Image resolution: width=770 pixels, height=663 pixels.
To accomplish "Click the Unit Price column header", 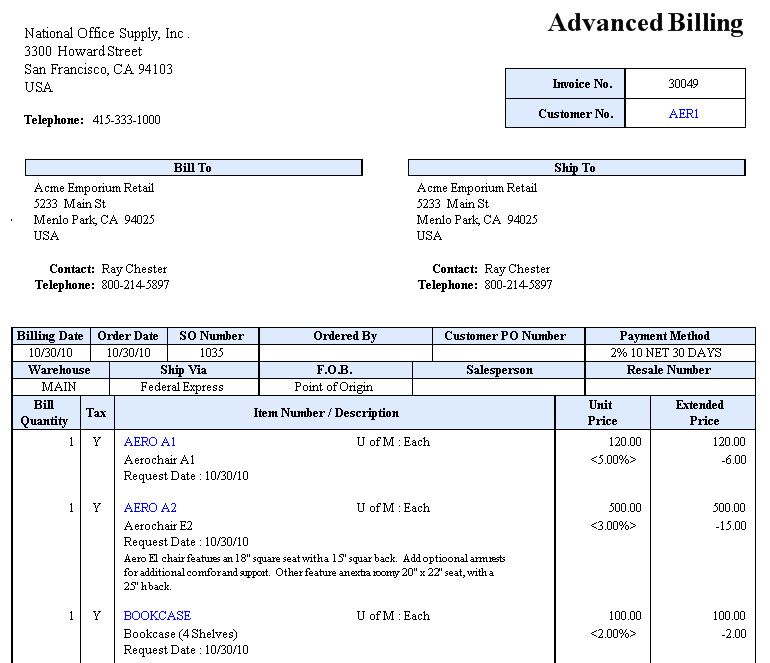I will coord(602,413).
